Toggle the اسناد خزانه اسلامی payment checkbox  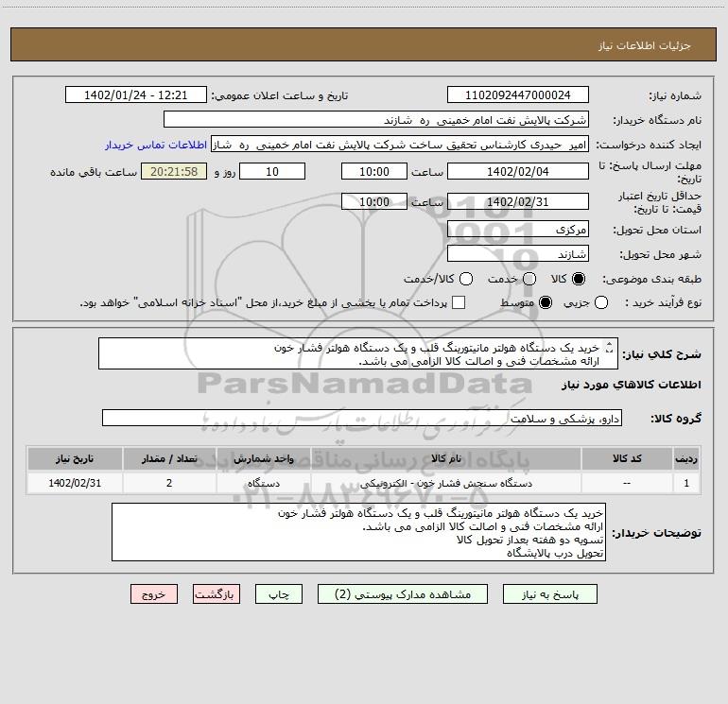tap(459, 302)
